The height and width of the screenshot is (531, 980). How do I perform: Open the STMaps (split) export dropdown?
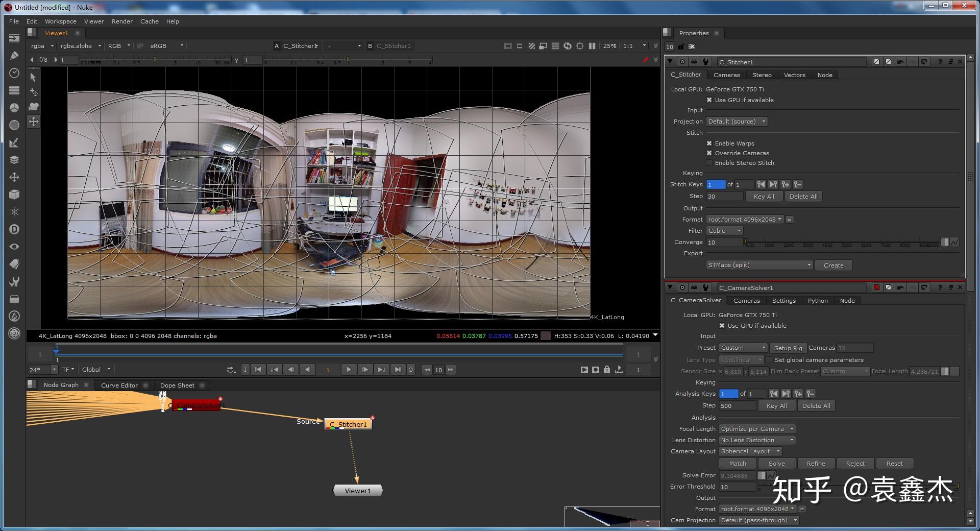click(759, 265)
